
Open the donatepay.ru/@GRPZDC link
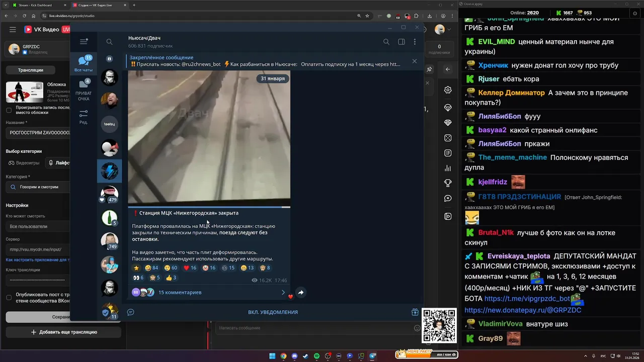point(523,310)
